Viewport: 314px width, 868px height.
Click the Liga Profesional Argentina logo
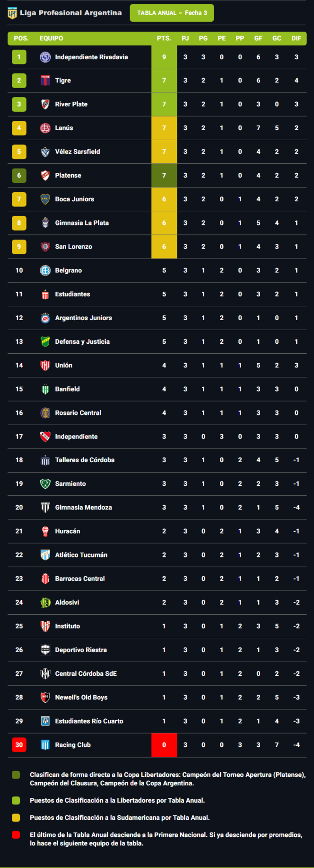12,13
